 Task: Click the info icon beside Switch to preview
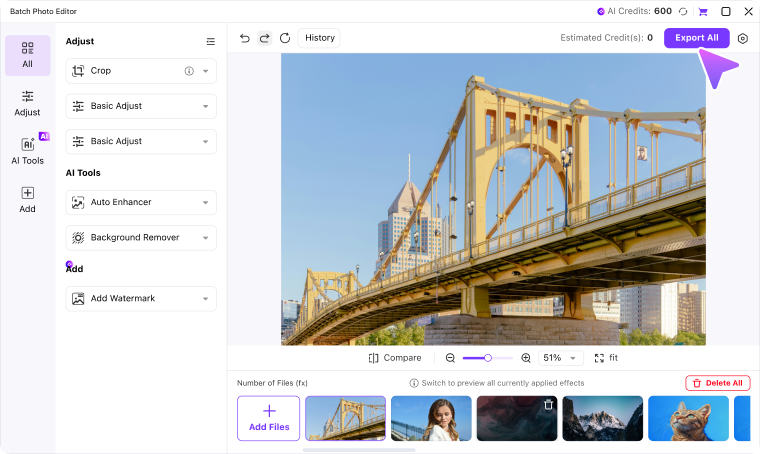pos(414,383)
